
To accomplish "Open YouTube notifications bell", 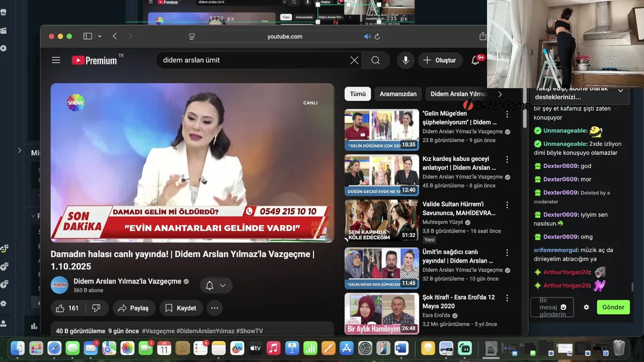I will (x=475, y=60).
